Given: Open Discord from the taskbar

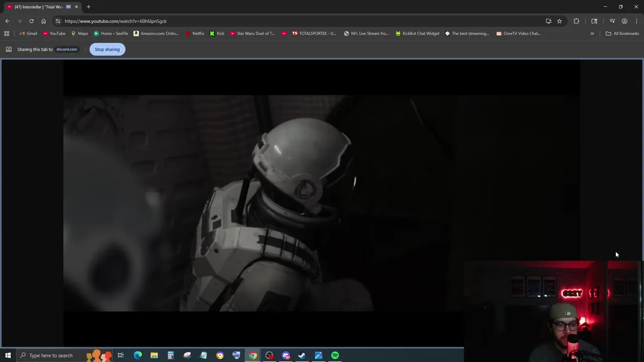Looking at the screenshot, I should [x=286, y=355].
